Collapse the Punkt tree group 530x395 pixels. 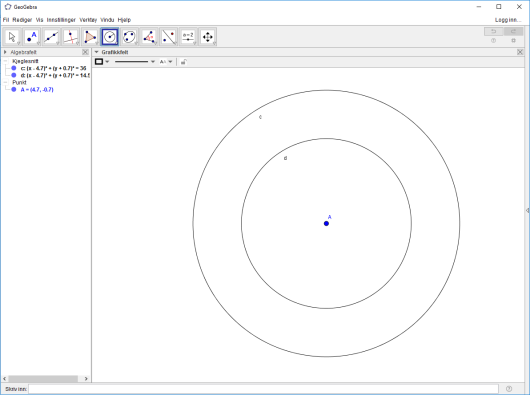click(5, 82)
